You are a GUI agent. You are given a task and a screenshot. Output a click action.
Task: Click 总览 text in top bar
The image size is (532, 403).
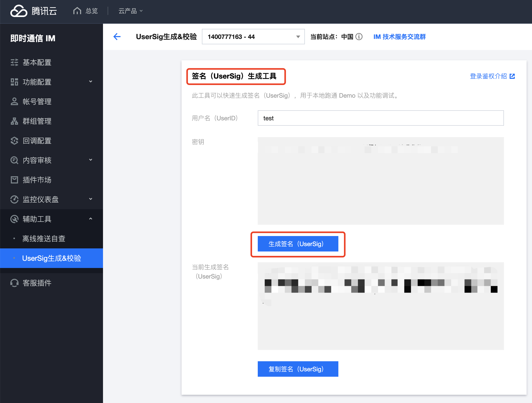point(92,11)
